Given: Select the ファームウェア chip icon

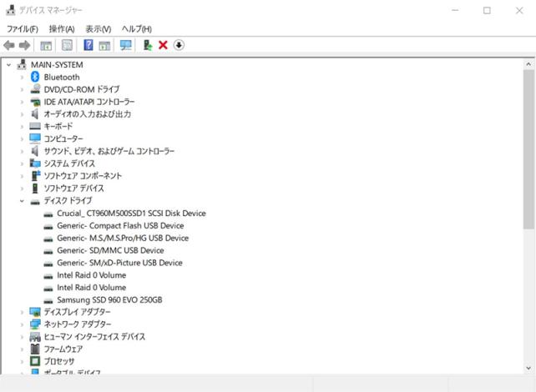Looking at the screenshot, I should pos(35,349).
